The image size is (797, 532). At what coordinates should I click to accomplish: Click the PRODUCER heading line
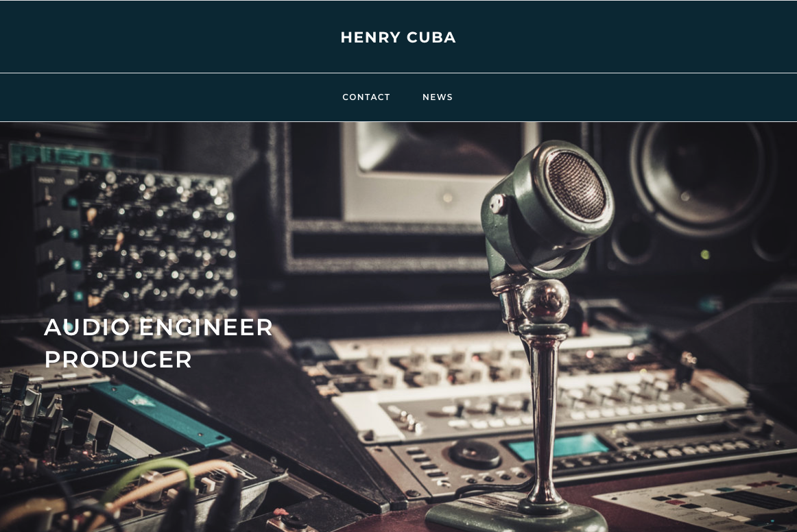tap(118, 360)
